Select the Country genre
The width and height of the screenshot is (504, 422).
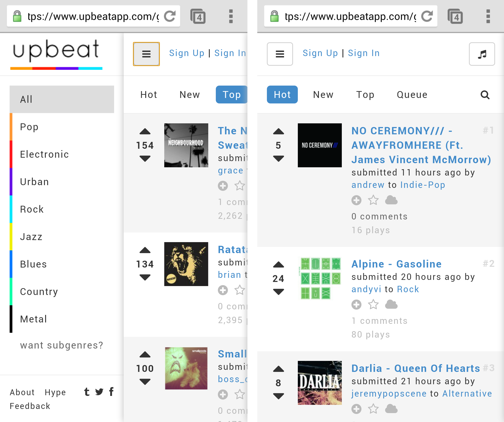[x=62, y=292]
